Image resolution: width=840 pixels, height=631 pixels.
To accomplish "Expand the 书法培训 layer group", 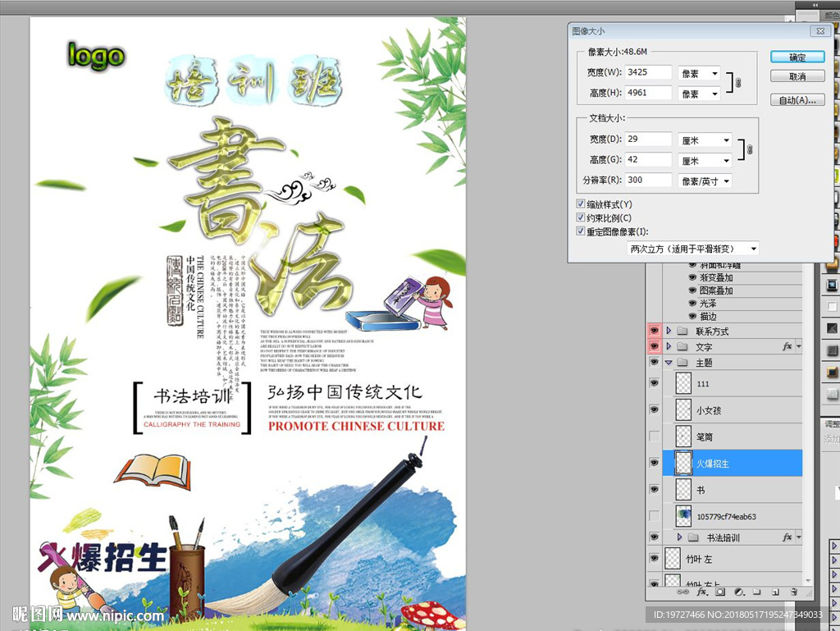I will tap(678, 537).
